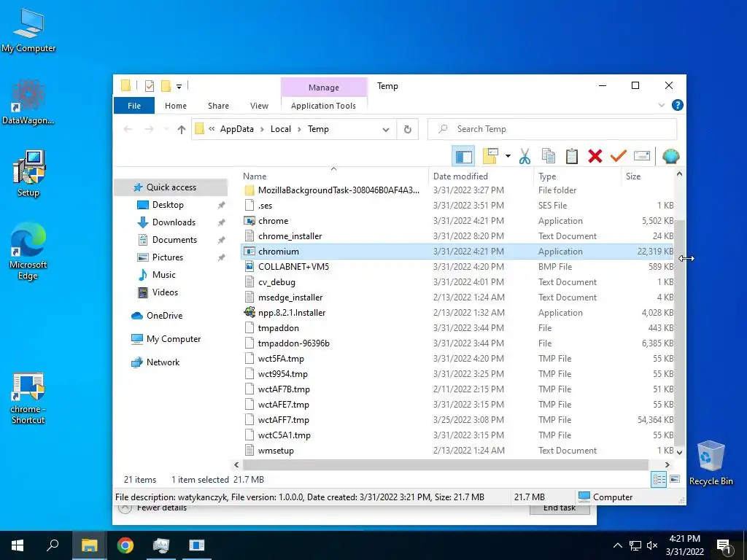The width and height of the screenshot is (747, 560).
Task: Click the red X Delete icon
Action: 595,156
